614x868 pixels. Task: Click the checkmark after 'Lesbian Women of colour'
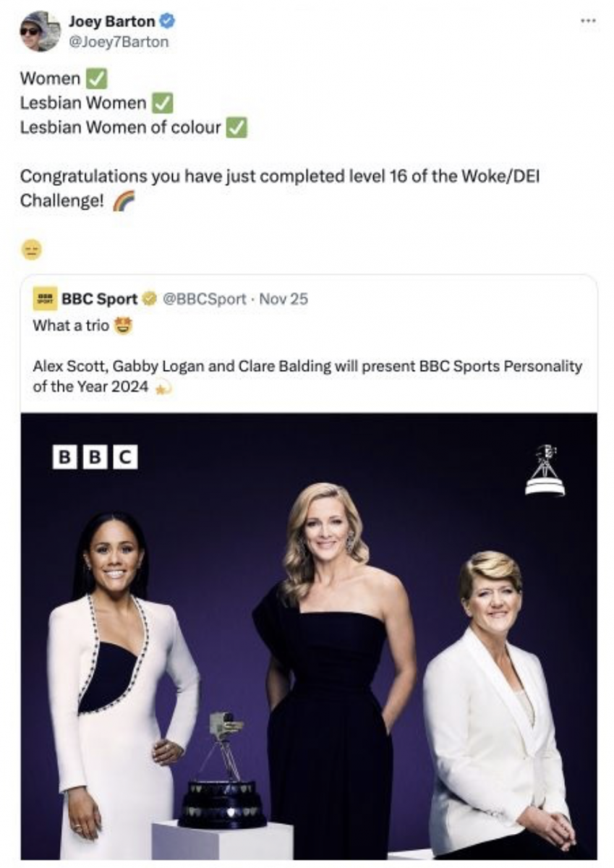(x=237, y=129)
